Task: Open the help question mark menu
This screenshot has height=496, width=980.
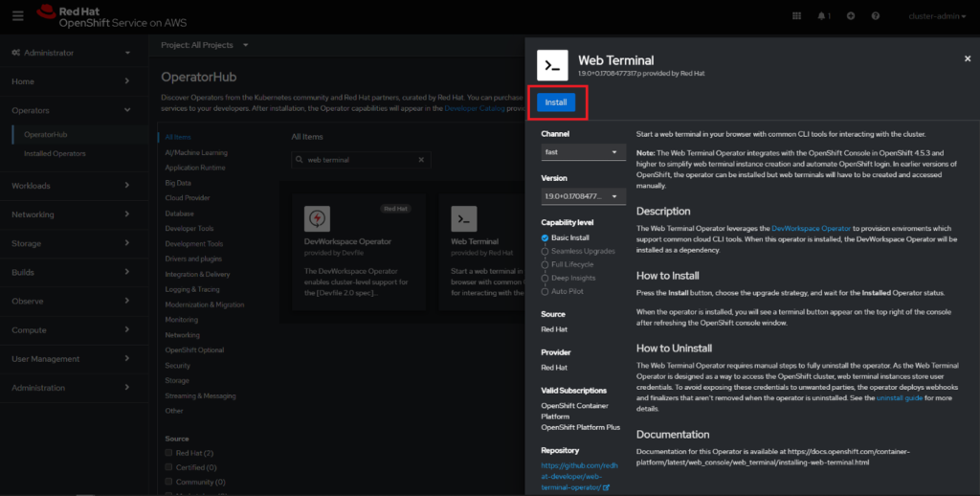Action: pyautogui.click(x=875, y=16)
